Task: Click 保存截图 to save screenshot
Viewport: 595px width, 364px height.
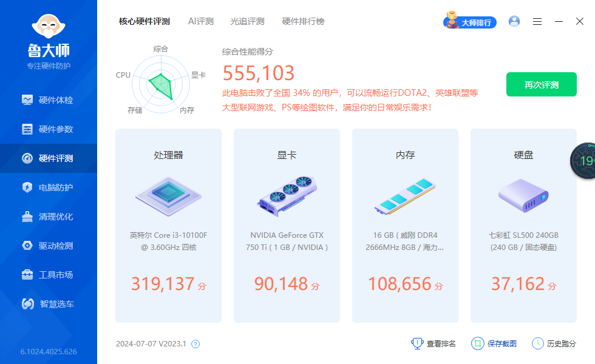Action: (494, 343)
